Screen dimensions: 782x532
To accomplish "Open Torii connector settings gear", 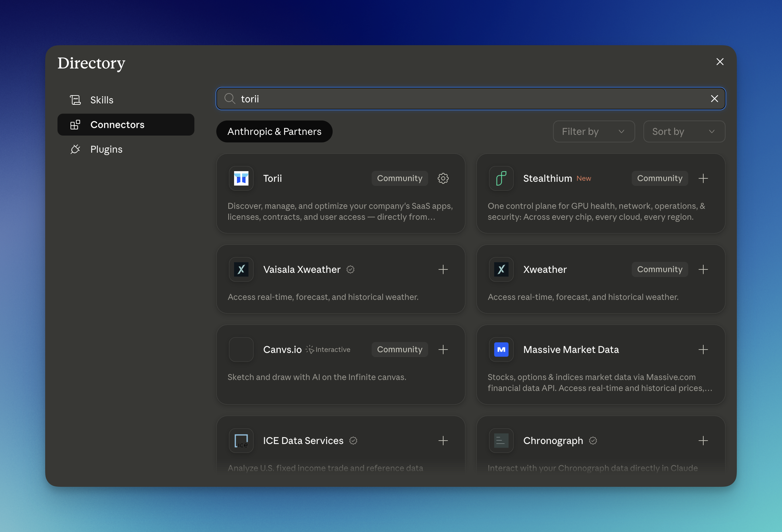I will coord(443,178).
